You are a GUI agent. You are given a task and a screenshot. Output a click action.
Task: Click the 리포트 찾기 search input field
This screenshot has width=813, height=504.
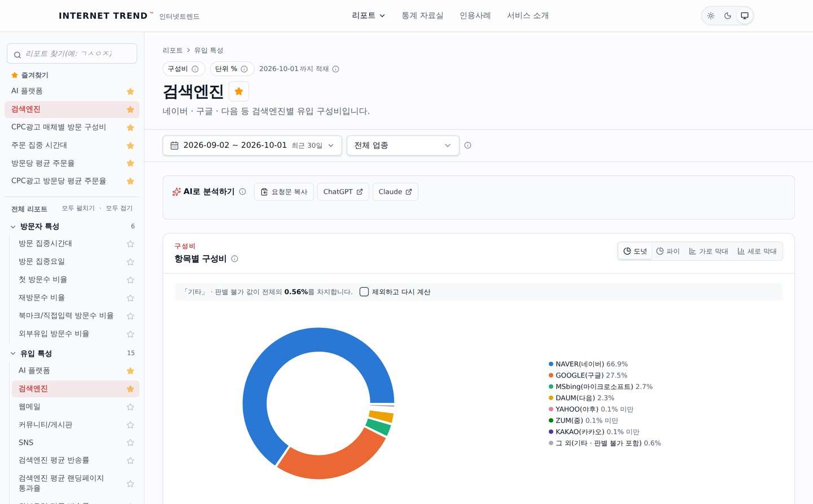pyautogui.click(x=72, y=54)
